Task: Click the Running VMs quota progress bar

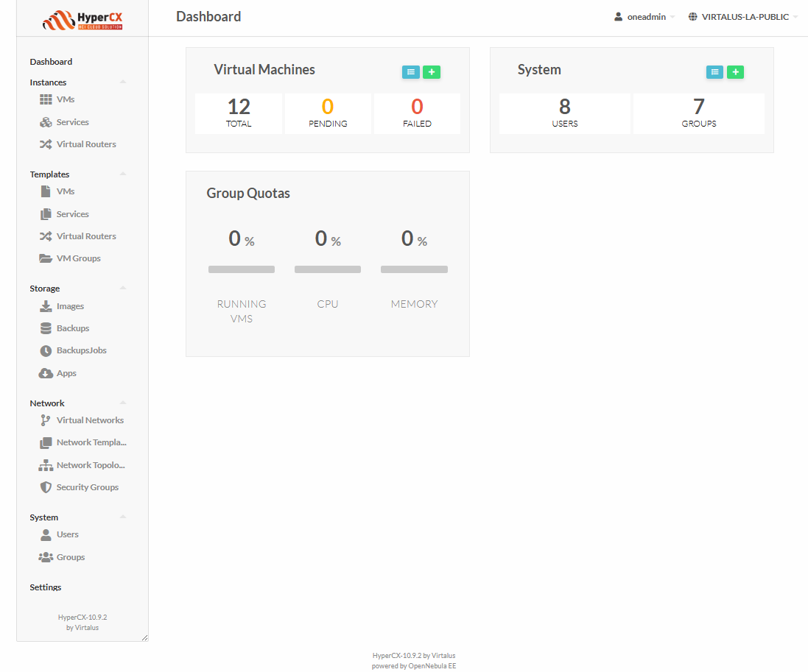Action: pos(242,269)
